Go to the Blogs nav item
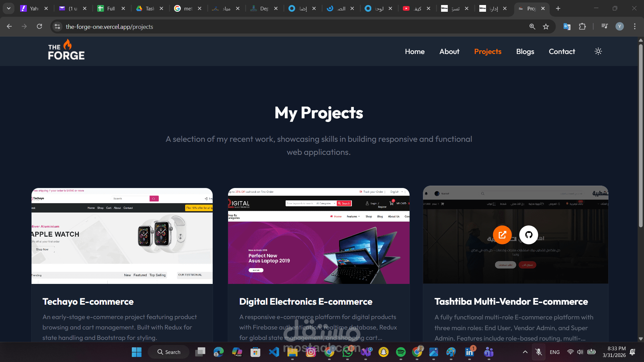Viewport: 644px width, 362px height. (525, 52)
